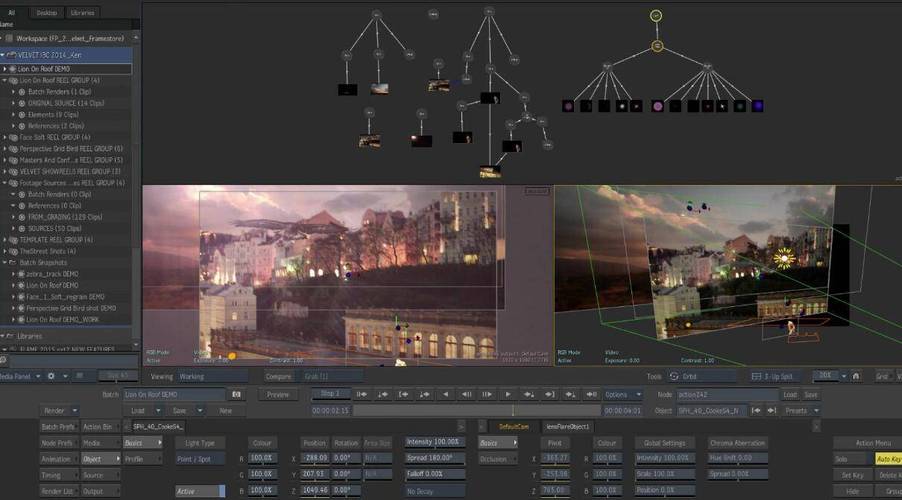Click the New batch button
This screenshot has width=902, height=500.
click(226, 411)
